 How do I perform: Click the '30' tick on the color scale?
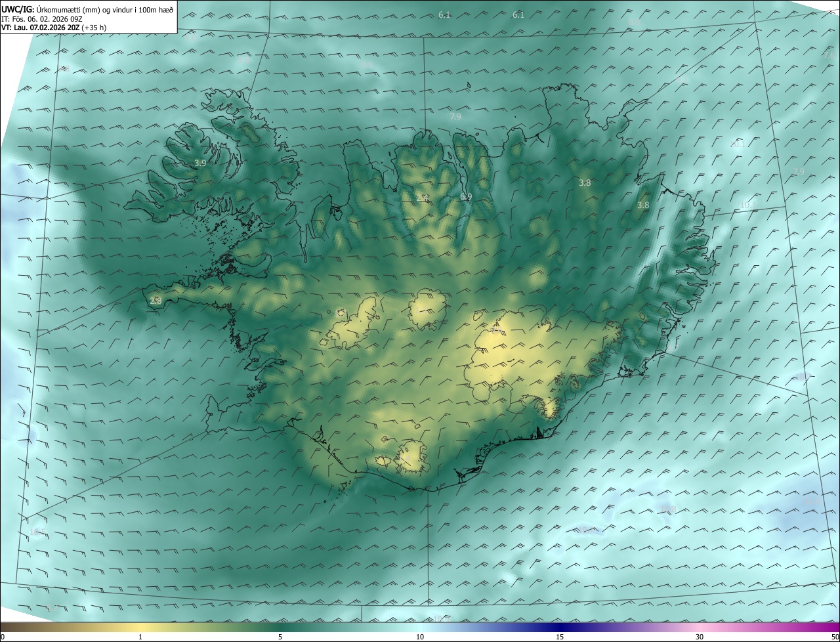pyautogui.click(x=700, y=637)
